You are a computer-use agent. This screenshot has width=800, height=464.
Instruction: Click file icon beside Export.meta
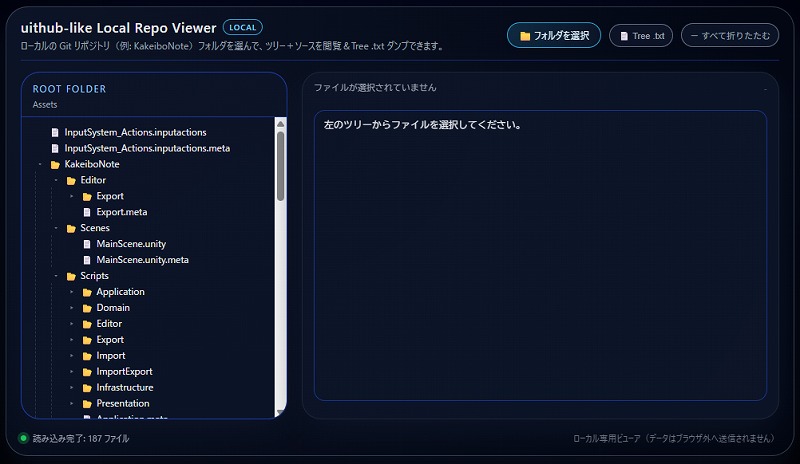tap(87, 212)
